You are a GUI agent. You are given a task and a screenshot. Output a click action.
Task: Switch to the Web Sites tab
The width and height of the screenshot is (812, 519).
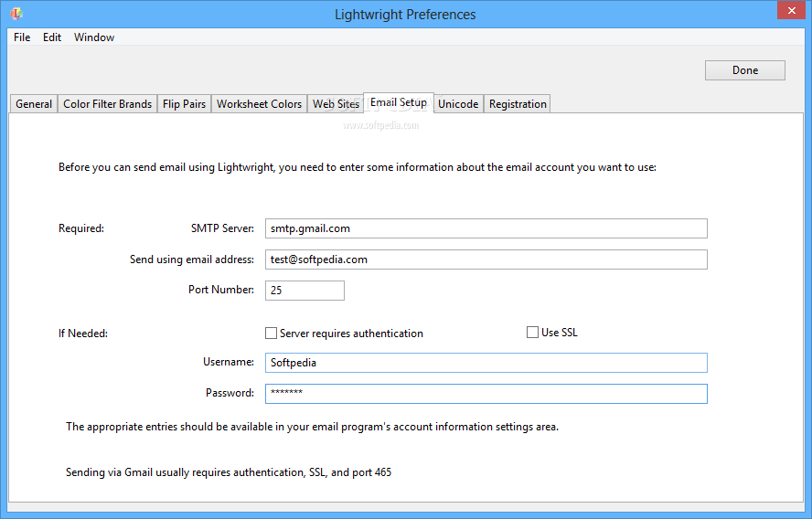coord(336,103)
